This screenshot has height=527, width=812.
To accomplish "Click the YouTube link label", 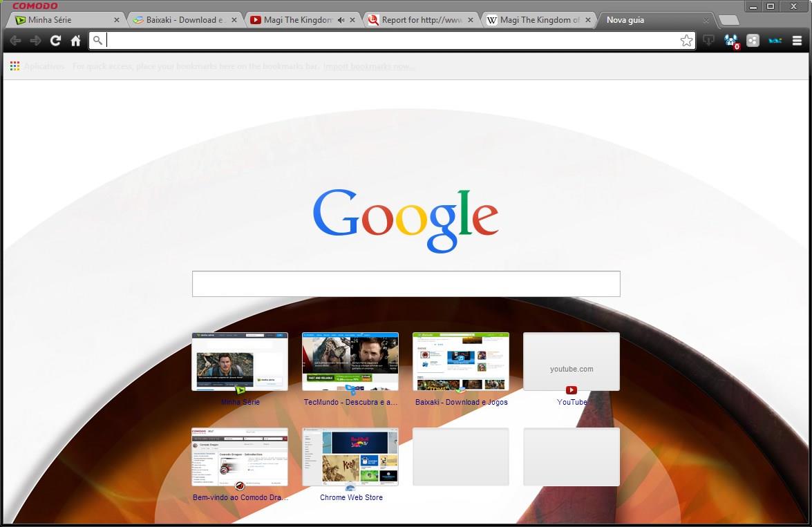I will [x=572, y=402].
